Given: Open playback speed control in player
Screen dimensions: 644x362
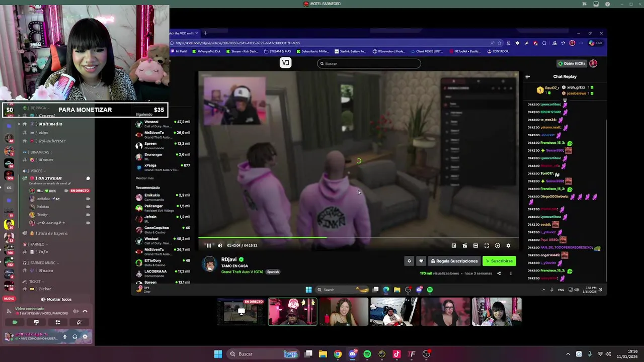Looking at the screenshot, I should click(x=497, y=245).
